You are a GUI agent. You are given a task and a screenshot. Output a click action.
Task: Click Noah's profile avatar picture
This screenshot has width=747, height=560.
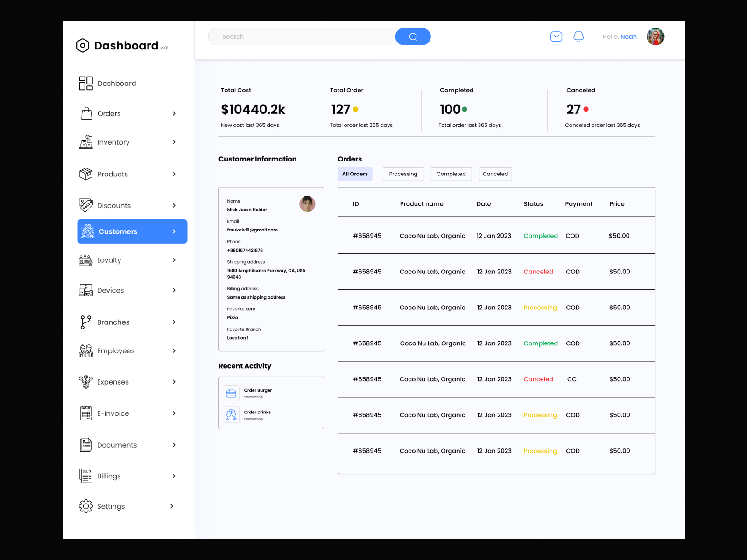[655, 36]
